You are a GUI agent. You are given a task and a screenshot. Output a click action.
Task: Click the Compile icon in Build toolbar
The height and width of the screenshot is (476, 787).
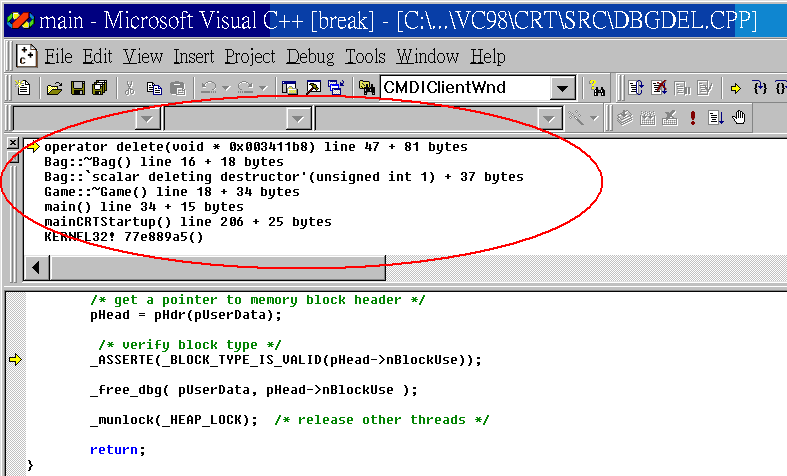click(624, 118)
